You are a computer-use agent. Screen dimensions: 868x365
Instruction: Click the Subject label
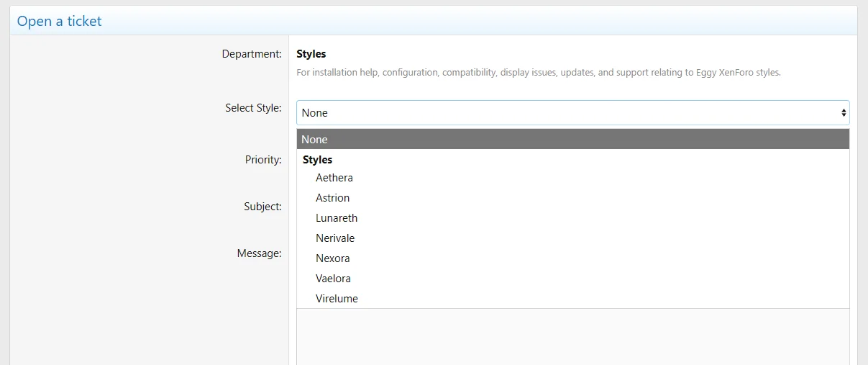pos(262,207)
